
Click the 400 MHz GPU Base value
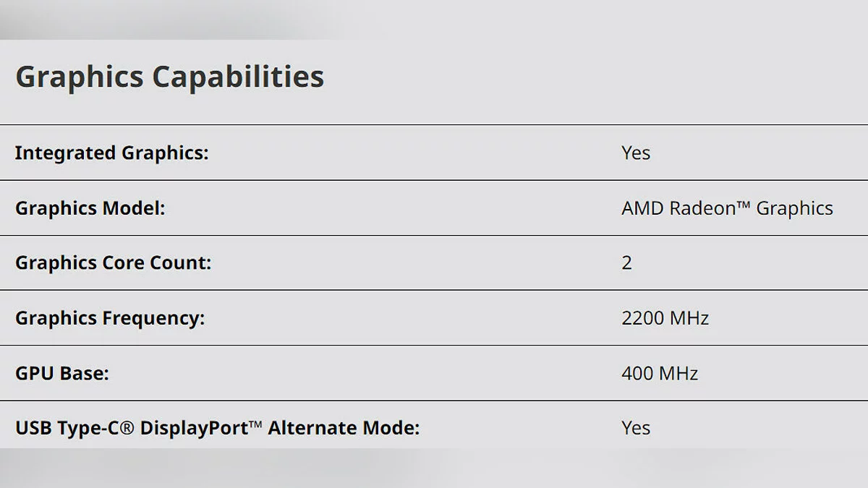660,373
